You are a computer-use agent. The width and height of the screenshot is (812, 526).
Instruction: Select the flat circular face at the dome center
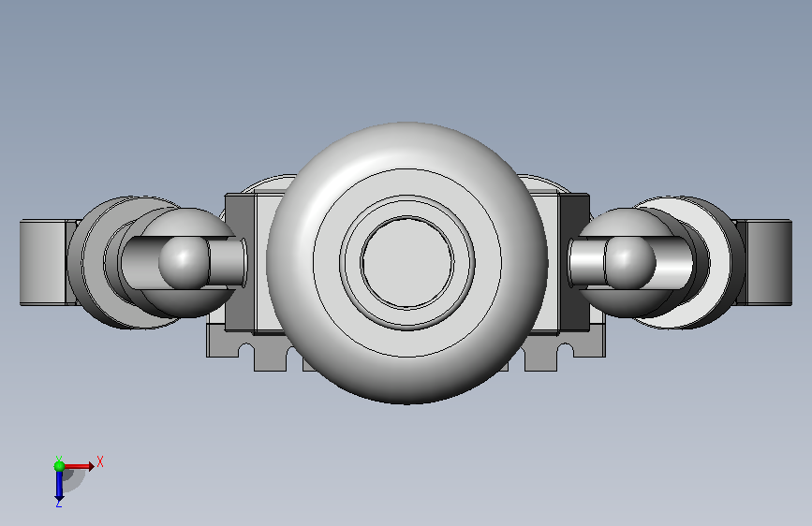click(407, 262)
